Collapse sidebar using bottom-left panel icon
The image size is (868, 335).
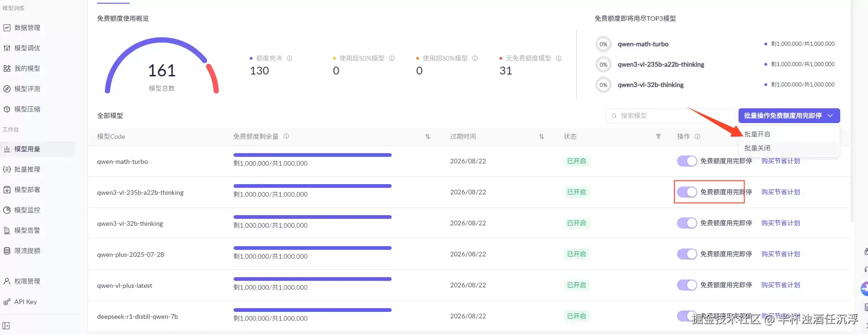coord(6,326)
